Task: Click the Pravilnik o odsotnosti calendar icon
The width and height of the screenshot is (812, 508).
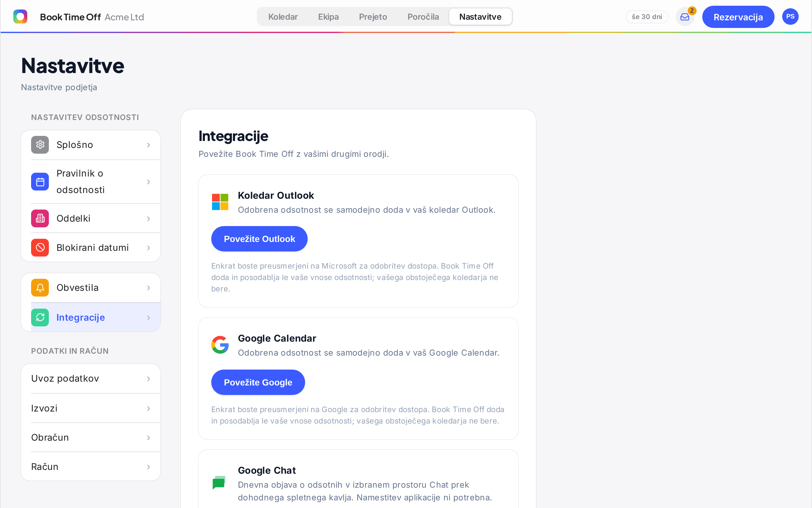Action: point(40,182)
